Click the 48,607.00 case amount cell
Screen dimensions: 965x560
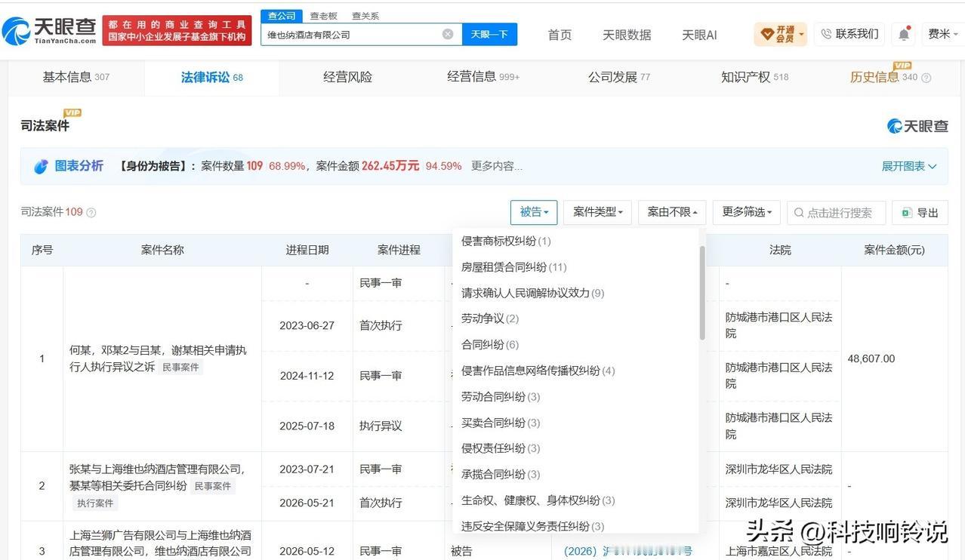pyautogui.click(x=871, y=358)
